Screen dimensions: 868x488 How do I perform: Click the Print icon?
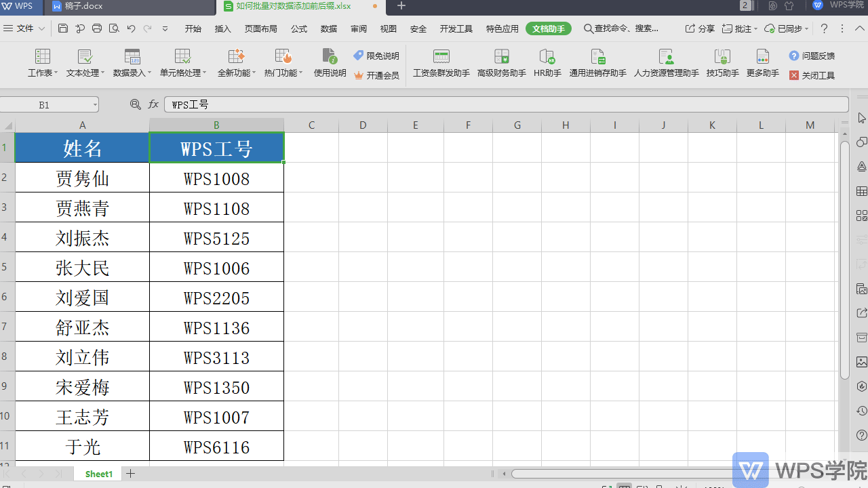coord(97,28)
